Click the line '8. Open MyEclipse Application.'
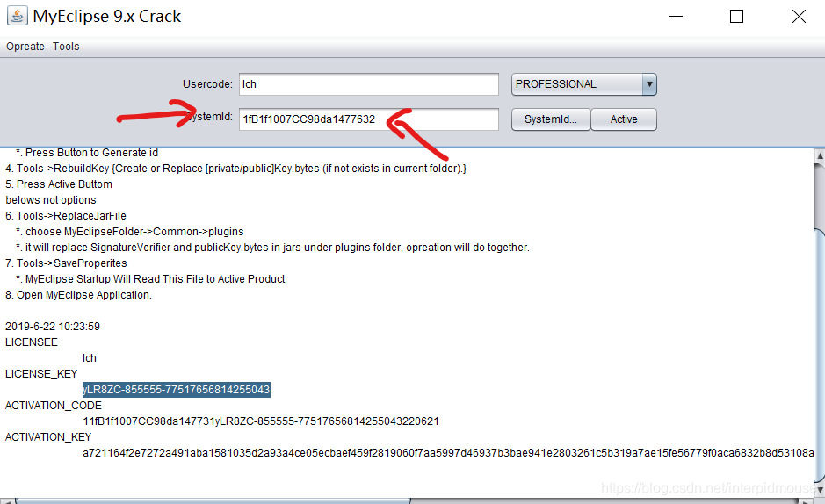 (x=78, y=295)
